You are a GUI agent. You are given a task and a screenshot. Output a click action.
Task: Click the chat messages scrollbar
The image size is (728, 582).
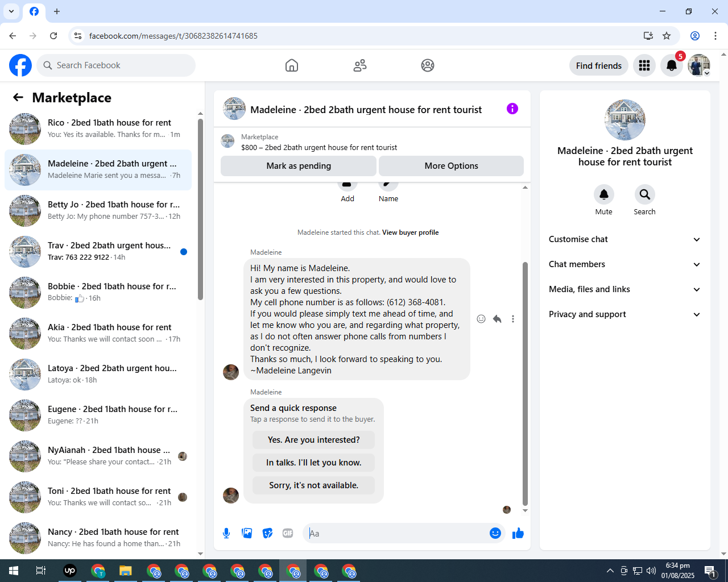525,384
